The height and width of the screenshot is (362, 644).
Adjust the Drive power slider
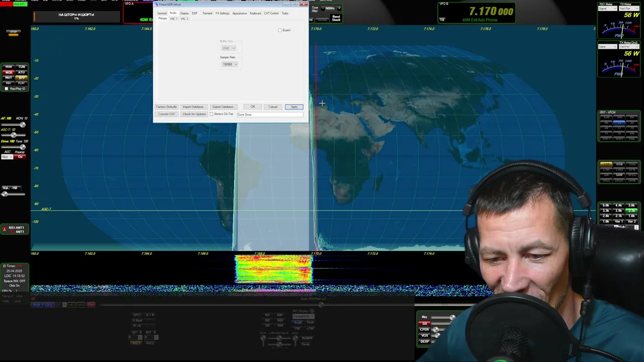click(14, 147)
